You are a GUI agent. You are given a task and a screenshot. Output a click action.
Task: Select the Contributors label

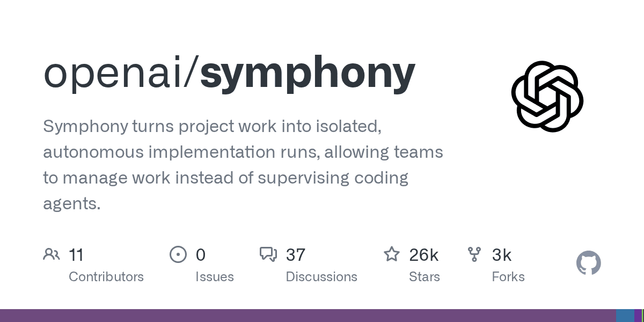click(106, 277)
